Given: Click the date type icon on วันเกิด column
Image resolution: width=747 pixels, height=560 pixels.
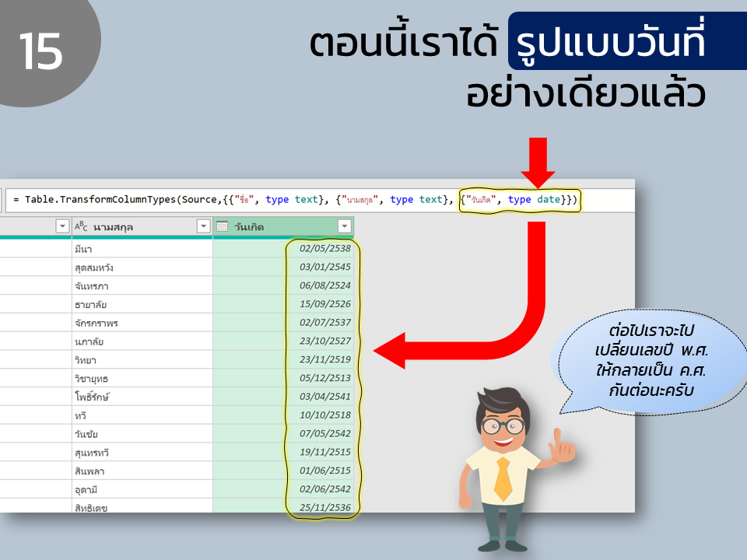Looking at the screenshot, I should [222, 226].
